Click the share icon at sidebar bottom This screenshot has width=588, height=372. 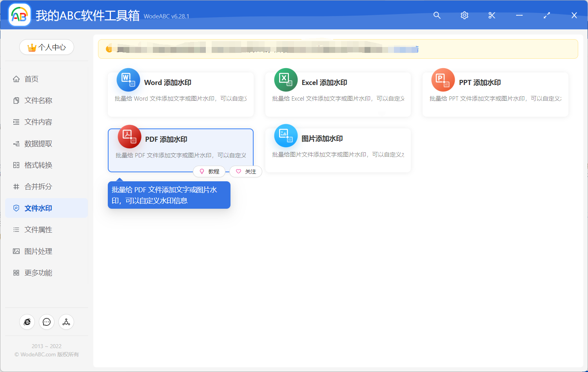pos(66,322)
